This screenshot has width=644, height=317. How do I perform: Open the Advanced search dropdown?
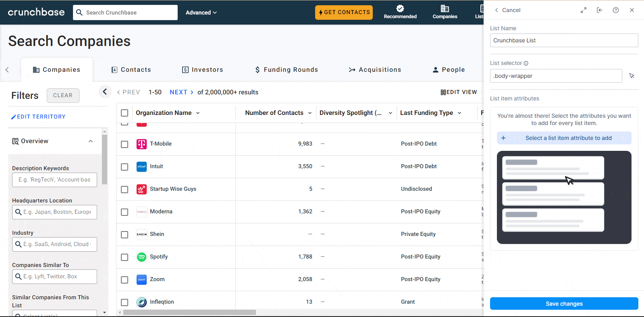click(x=201, y=13)
